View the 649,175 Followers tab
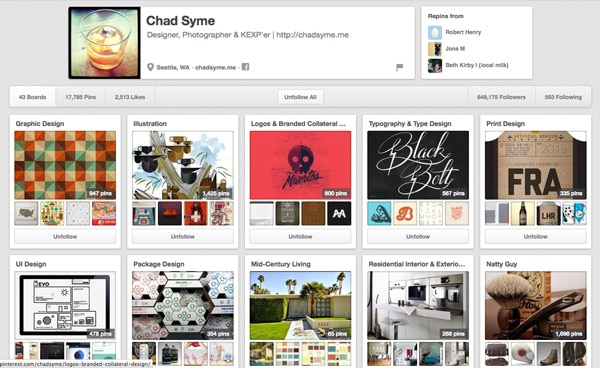Viewport: 600px width, 368px height. (x=501, y=97)
